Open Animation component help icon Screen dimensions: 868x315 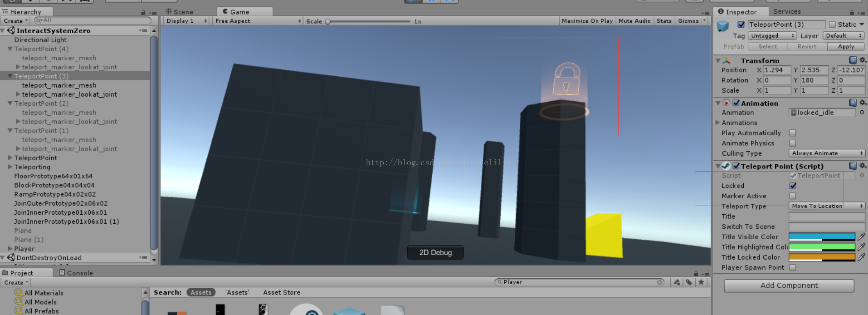(853, 103)
